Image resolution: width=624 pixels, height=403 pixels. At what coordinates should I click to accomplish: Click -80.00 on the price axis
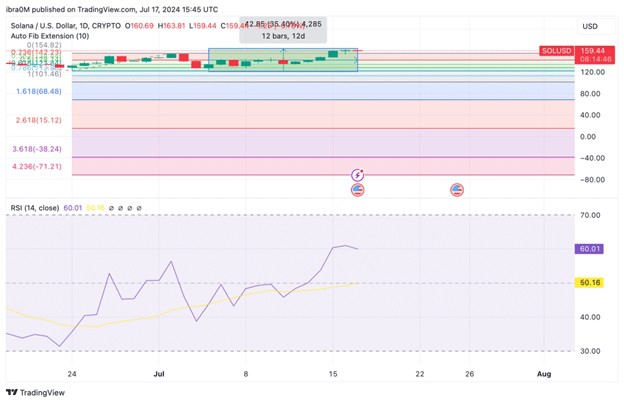pyautogui.click(x=593, y=179)
